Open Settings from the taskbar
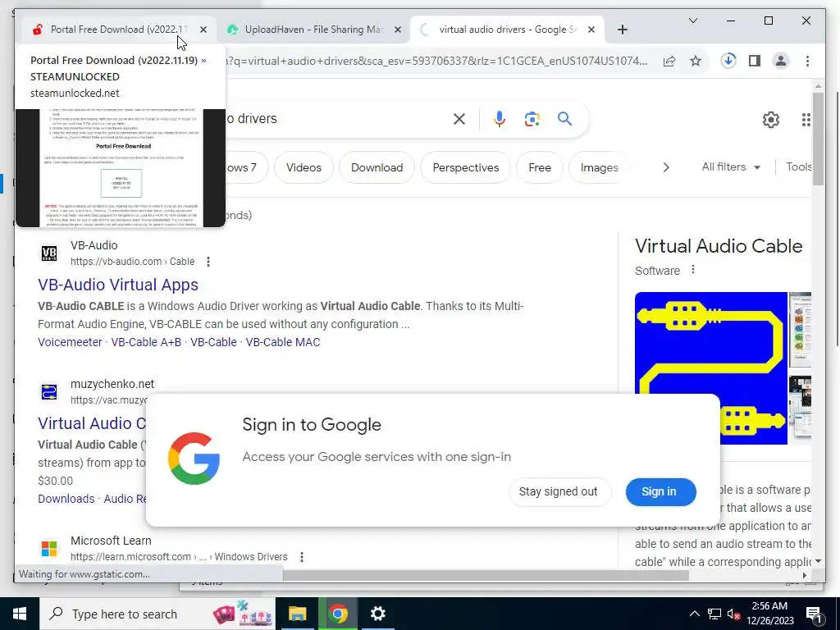The width and height of the screenshot is (840, 630). coord(377,614)
